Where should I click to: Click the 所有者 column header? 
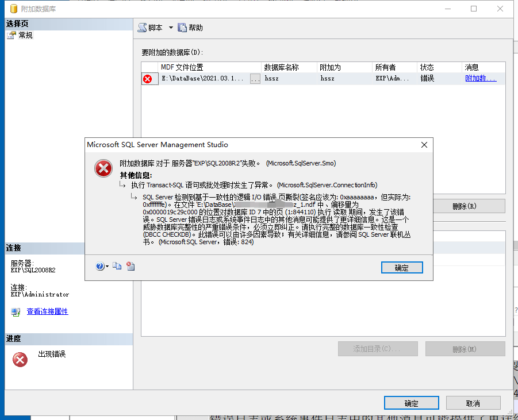point(395,67)
